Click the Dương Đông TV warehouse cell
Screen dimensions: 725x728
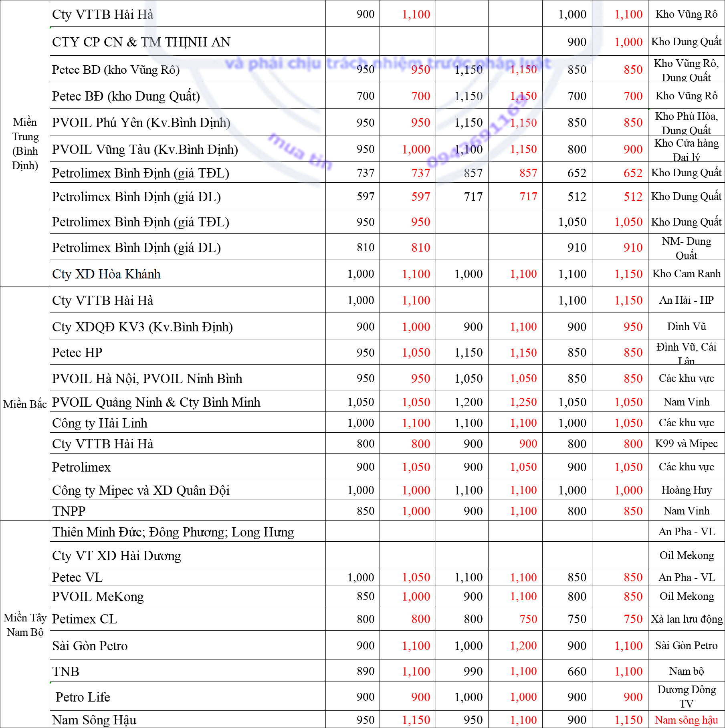click(x=687, y=697)
